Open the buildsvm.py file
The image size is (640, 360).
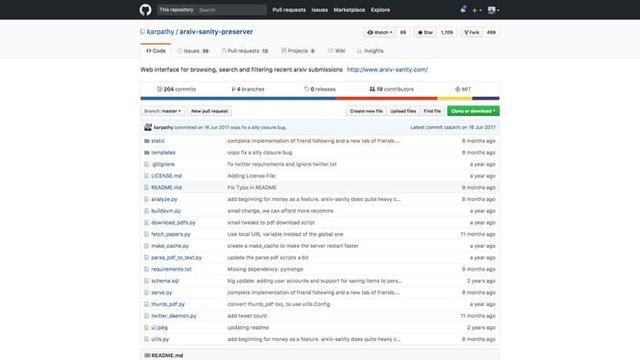[166, 211]
